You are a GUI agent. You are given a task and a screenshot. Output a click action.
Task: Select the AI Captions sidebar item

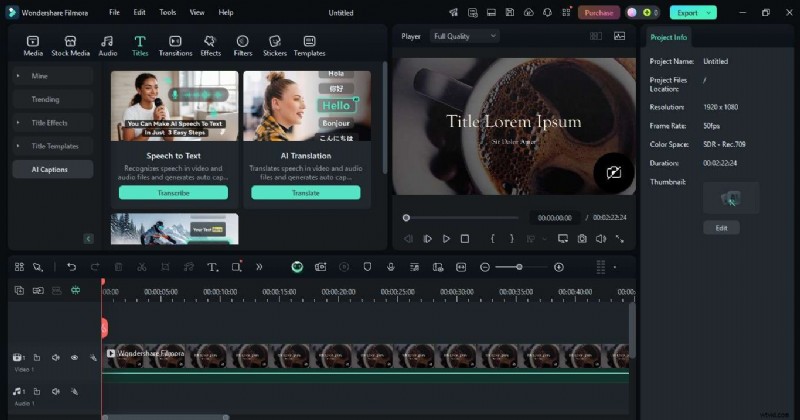(x=52, y=169)
